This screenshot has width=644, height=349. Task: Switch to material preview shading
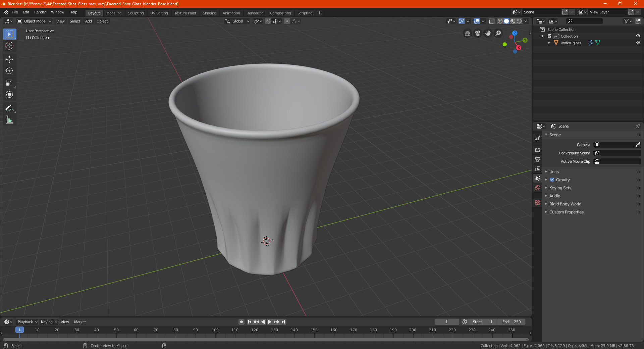coord(513,21)
